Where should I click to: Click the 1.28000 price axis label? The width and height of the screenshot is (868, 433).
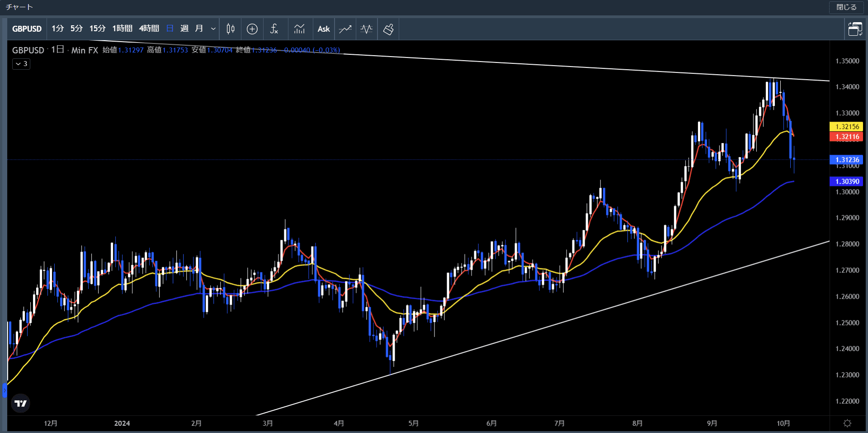[847, 244]
